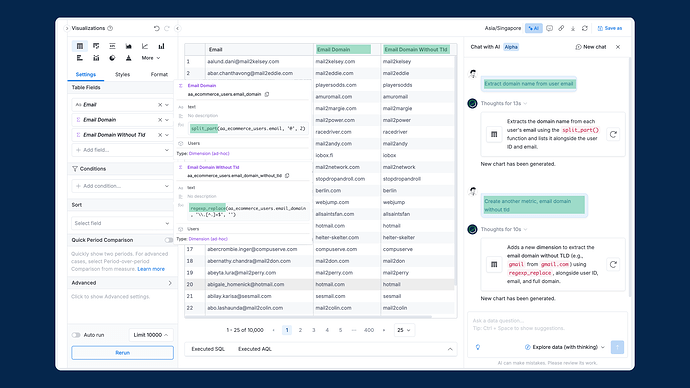Focus the Ask a data question input
Screen dimensions: 690x388
click(547, 324)
